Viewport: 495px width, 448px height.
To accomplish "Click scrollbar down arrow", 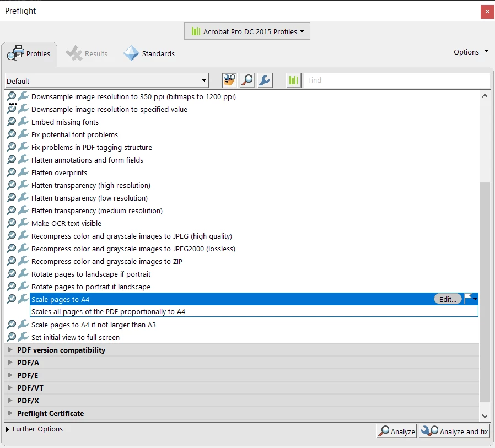I will tap(485, 416).
